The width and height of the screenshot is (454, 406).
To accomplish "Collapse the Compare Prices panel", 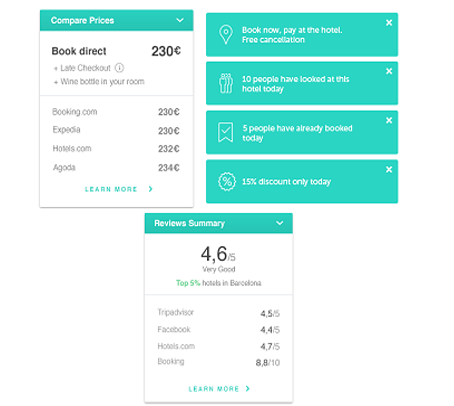I will click(x=180, y=20).
